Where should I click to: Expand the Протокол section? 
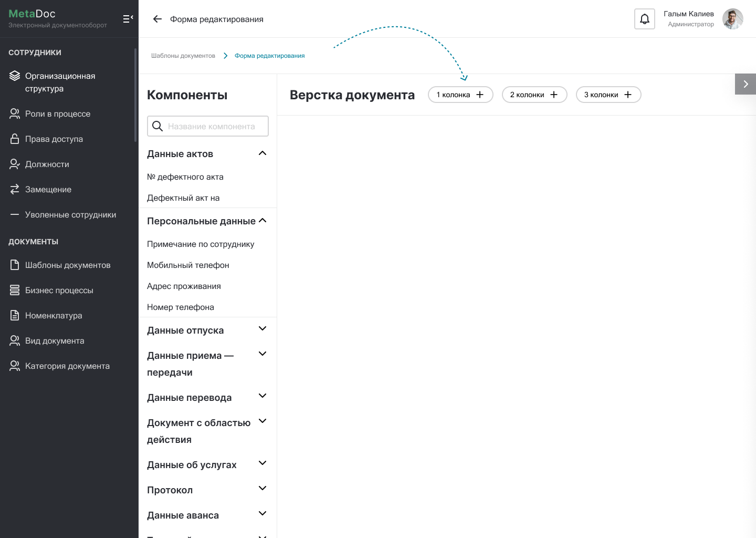[262, 489]
